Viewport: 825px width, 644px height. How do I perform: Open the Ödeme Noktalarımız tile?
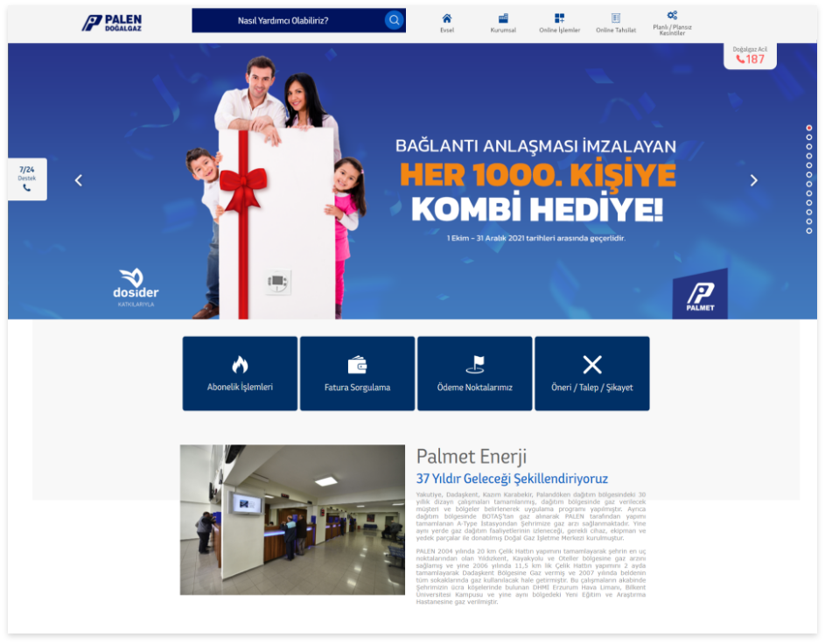(x=474, y=374)
